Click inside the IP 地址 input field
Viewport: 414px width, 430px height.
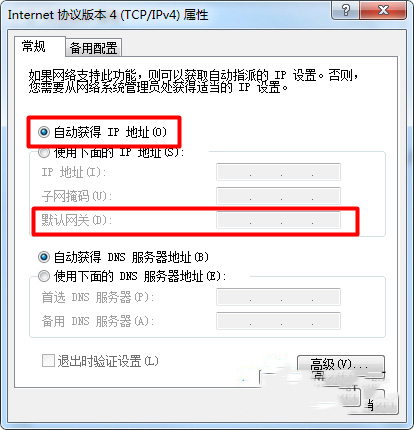278,172
